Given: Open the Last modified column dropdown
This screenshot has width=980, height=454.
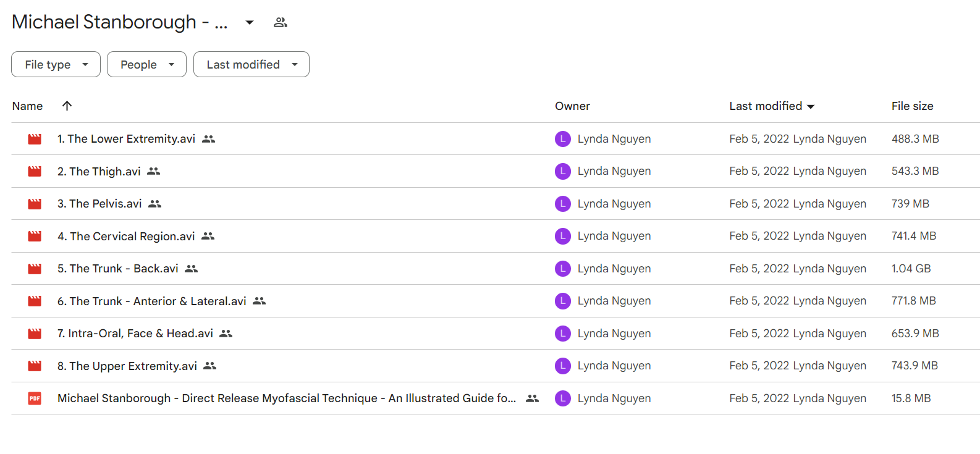Looking at the screenshot, I should click(x=811, y=107).
